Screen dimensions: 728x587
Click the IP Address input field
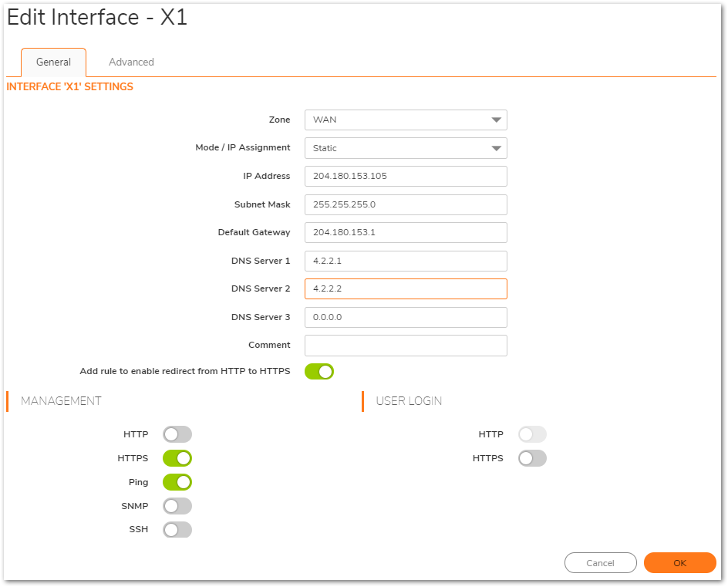point(406,176)
